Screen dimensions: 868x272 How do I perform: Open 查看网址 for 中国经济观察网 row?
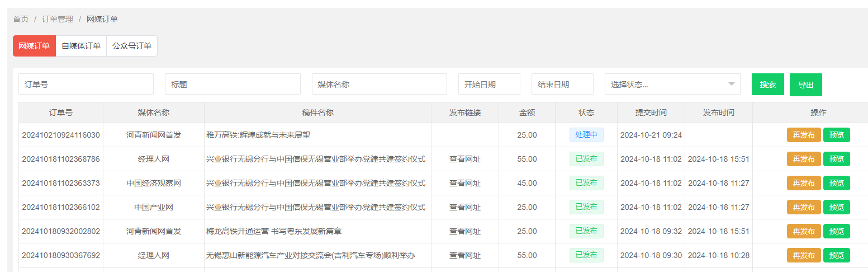tap(464, 184)
